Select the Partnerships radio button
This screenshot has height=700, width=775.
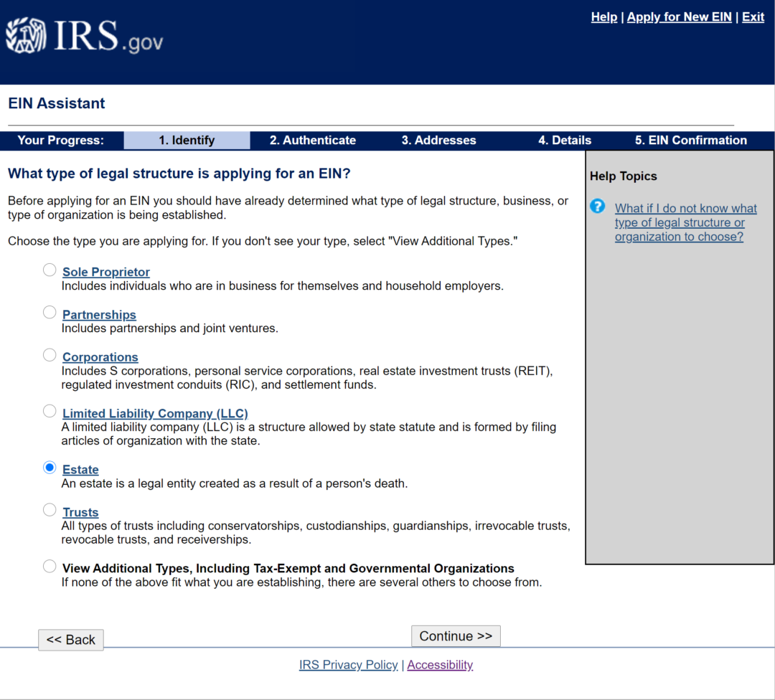(x=50, y=312)
